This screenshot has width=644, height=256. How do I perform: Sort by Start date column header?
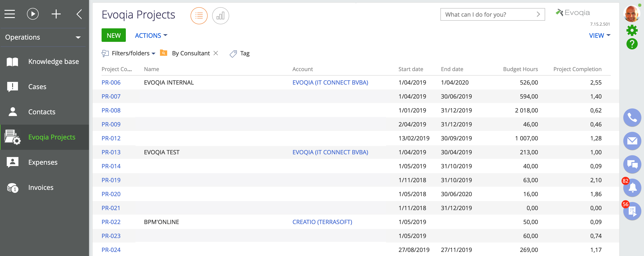[411, 69]
